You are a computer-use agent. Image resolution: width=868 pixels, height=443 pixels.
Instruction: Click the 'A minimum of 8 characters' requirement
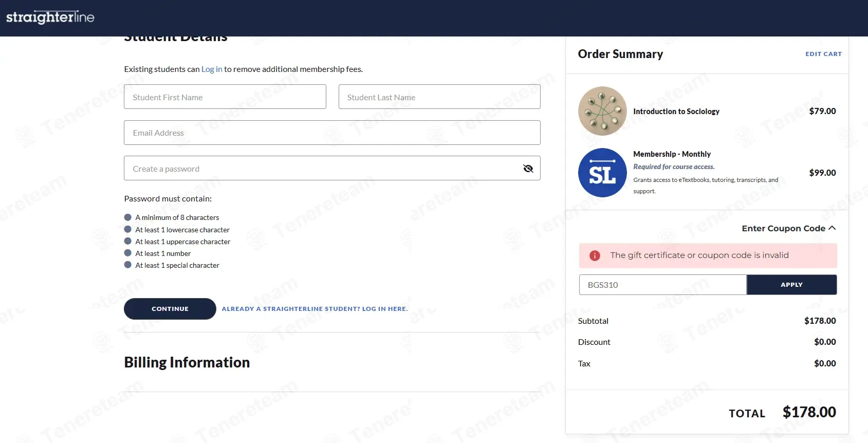point(177,217)
